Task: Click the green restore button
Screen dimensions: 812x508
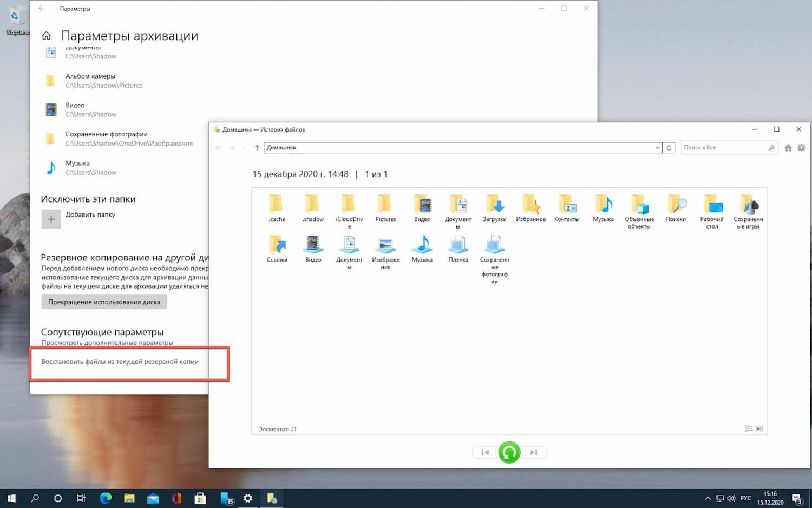Action: [509, 452]
